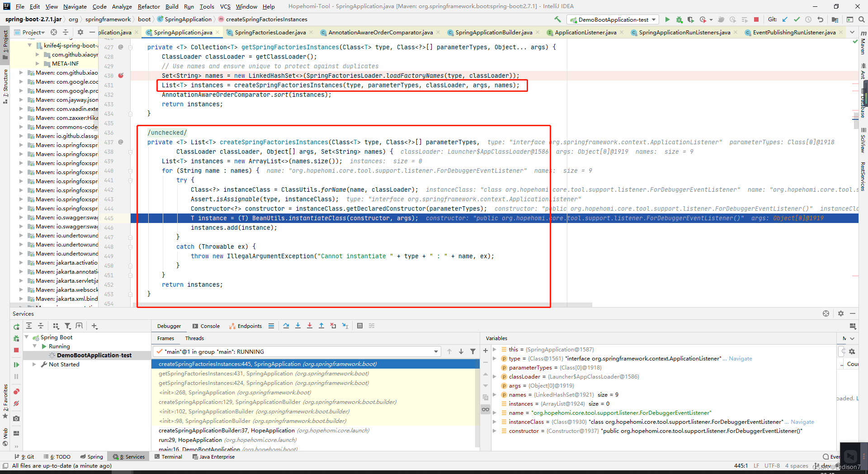
Task: Rerun the service in the Services panel
Action: coord(16,327)
